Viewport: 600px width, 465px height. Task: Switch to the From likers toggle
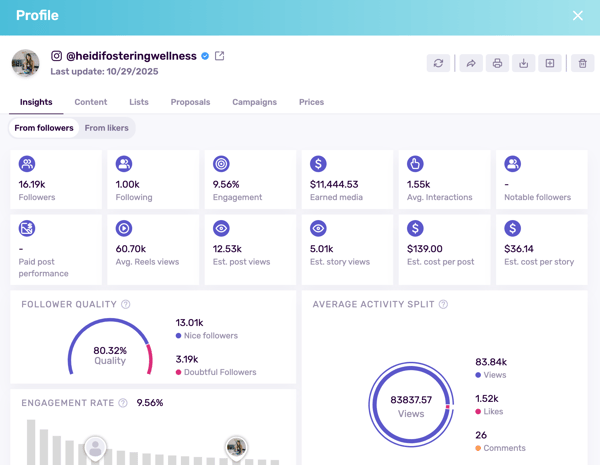pyautogui.click(x=106, y=128)
